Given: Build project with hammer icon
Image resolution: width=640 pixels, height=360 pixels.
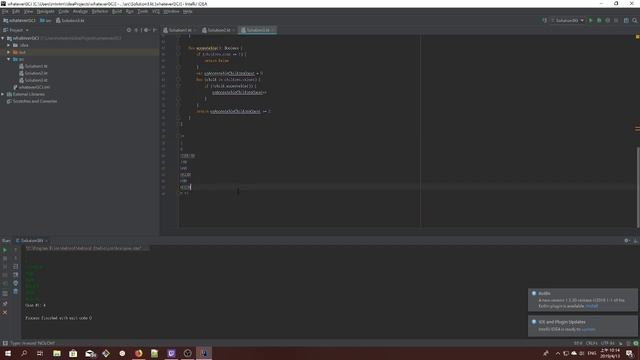Looking at the screenshot, I should (x=544, y=20).
